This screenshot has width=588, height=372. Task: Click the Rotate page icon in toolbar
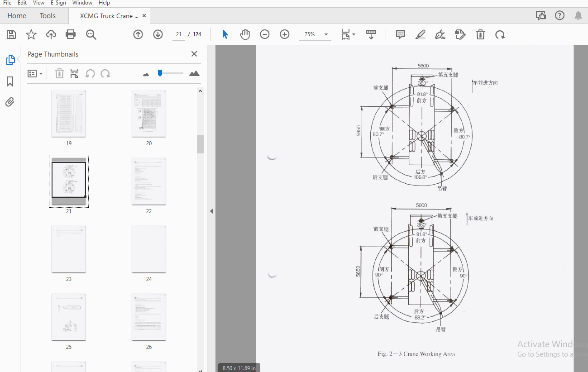[500, 34]
